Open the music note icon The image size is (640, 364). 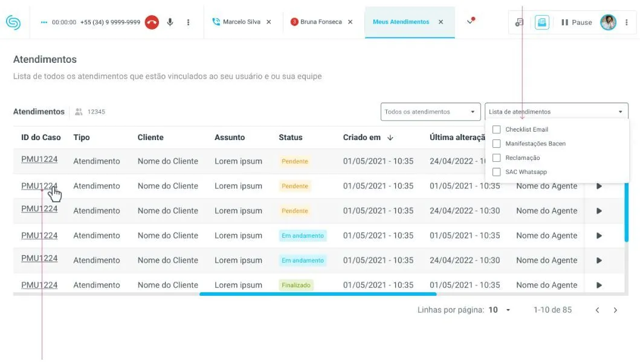[519, 22]
